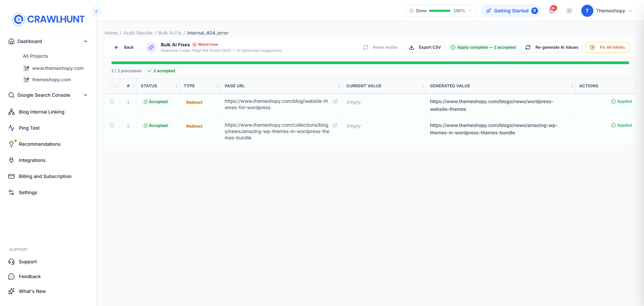The height and width of the screenshot is (306, 644).
Task: Open the Themeshopy account dropdown arrow
Action: coord(631,11)
